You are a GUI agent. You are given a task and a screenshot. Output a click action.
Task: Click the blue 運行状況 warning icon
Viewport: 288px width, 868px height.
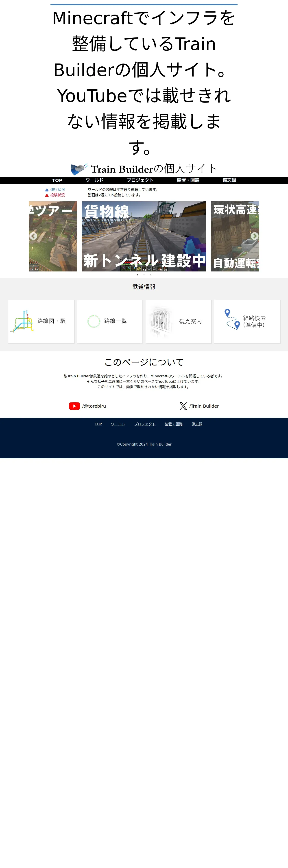tap(47, 190)
